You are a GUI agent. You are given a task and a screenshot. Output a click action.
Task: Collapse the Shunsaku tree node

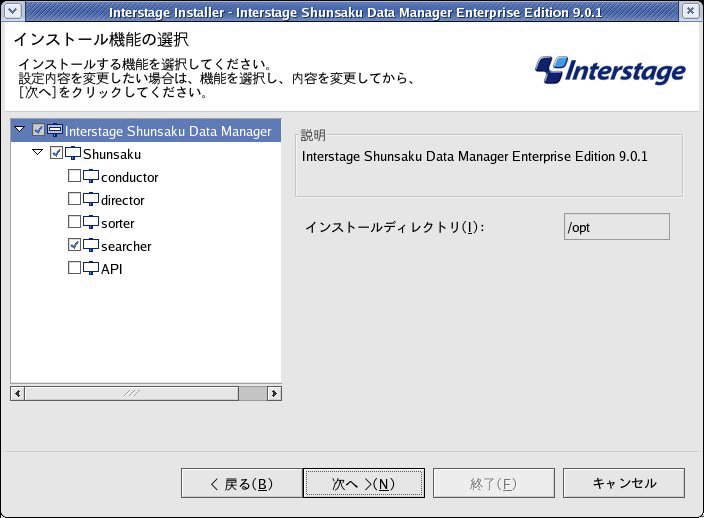(38, 153)
